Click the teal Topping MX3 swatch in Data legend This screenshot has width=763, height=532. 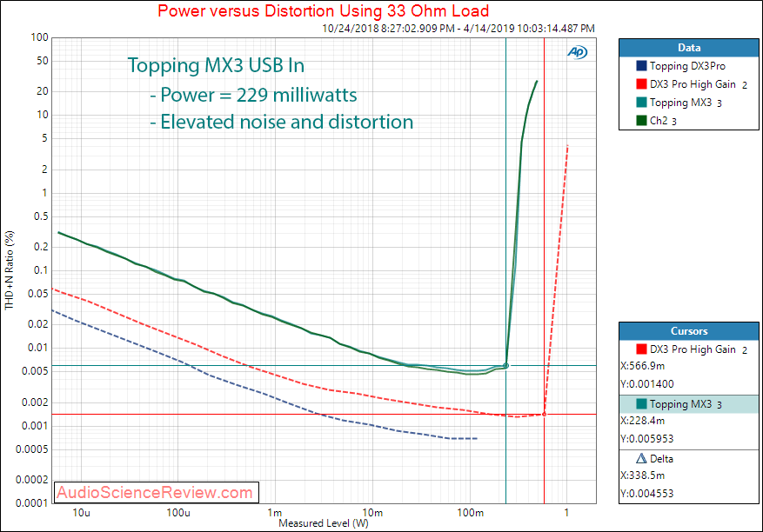point(641,102)
